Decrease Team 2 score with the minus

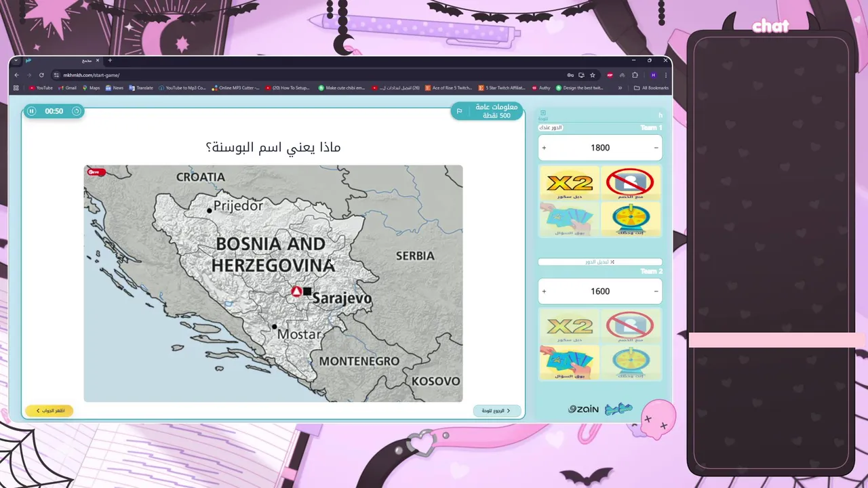coord(656,291)
